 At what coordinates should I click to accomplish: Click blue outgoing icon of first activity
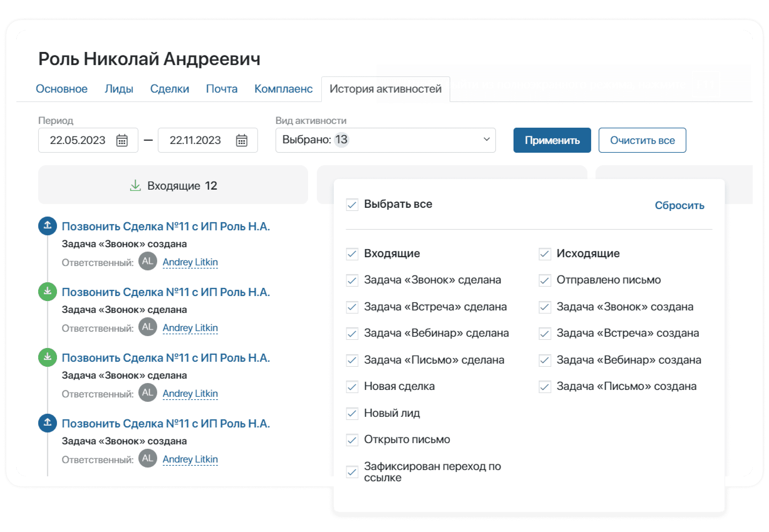(x=48, y=226)
